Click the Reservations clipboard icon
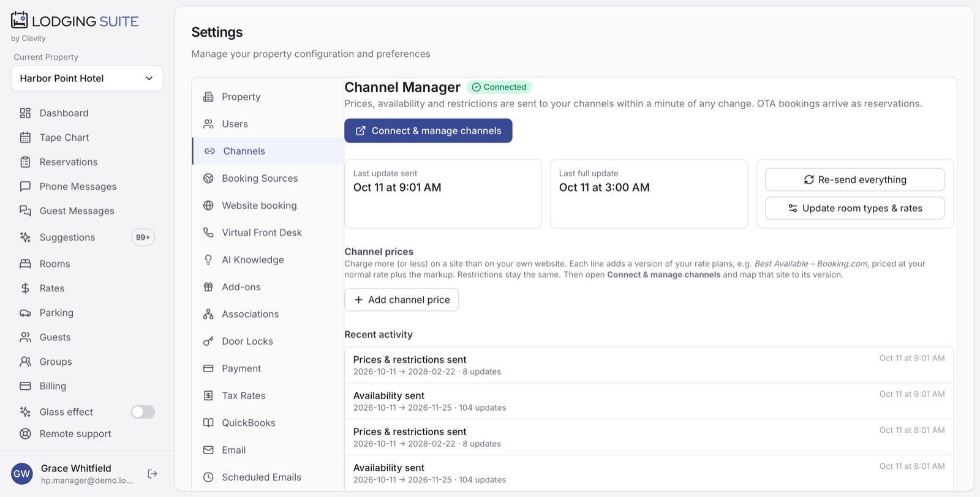Image resolution: width=980 pixels, height=497 pixels. click(25, 162)
